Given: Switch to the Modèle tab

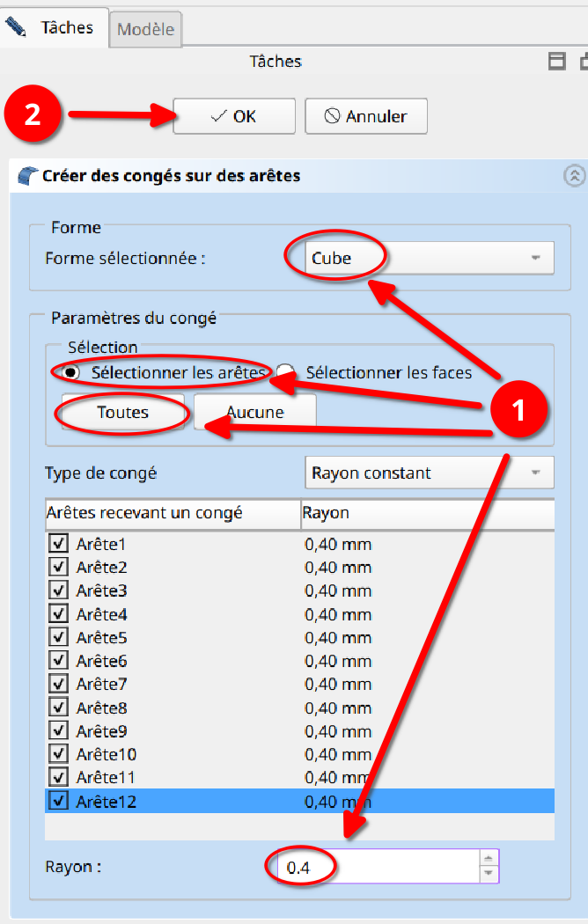Looking at the screenshot, I should coord(146,29).
